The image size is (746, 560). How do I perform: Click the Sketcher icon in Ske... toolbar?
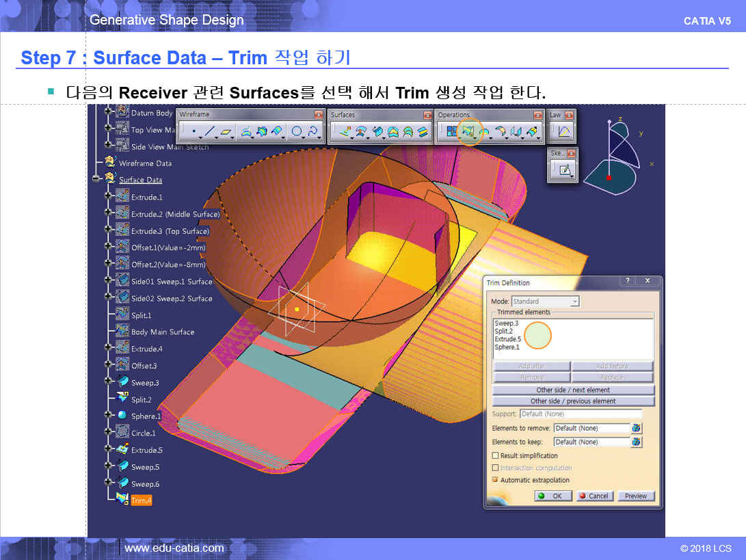pyautogui.click(x=565, y=170)
